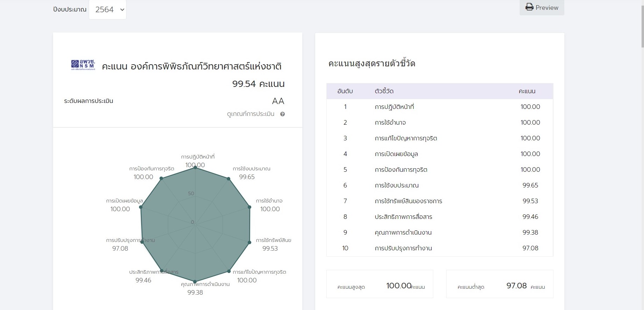The height and width of the screenshot is (310, 644).
Task: Click the radar point for การแก้ไขปัญหาการทุจริต
Action: click(x=229, y=271)
